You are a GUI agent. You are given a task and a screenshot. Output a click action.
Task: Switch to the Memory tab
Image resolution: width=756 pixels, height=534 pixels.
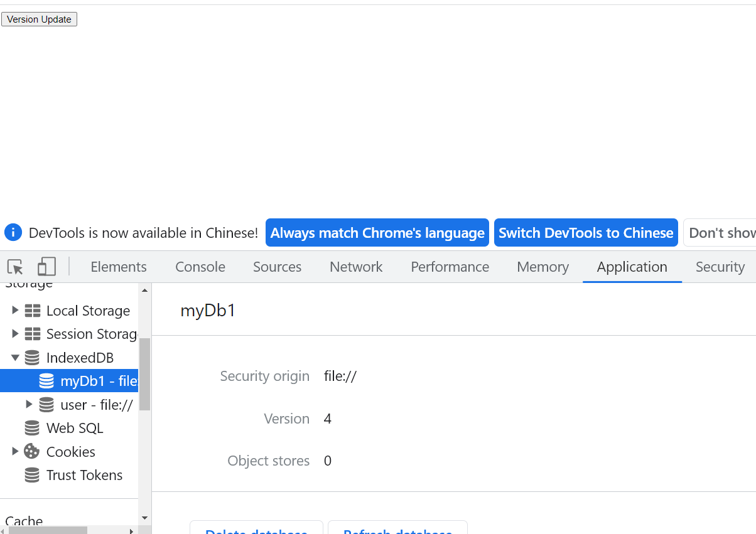[543, 267]
